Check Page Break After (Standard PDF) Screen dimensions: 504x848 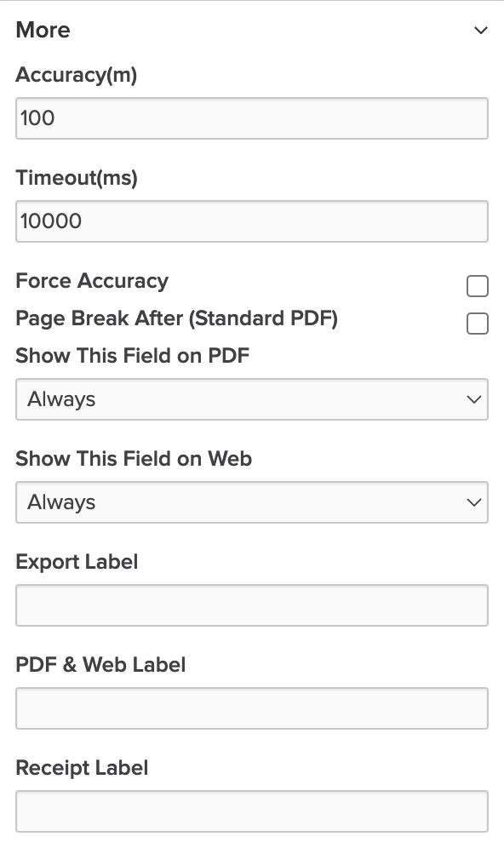(x=478, y=324)
